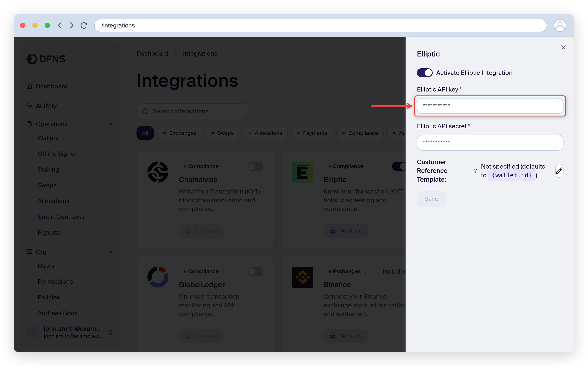Open Users page
The width and height of the screenshot is (588, 366).
pyautogui.click(x=46, y=266)
